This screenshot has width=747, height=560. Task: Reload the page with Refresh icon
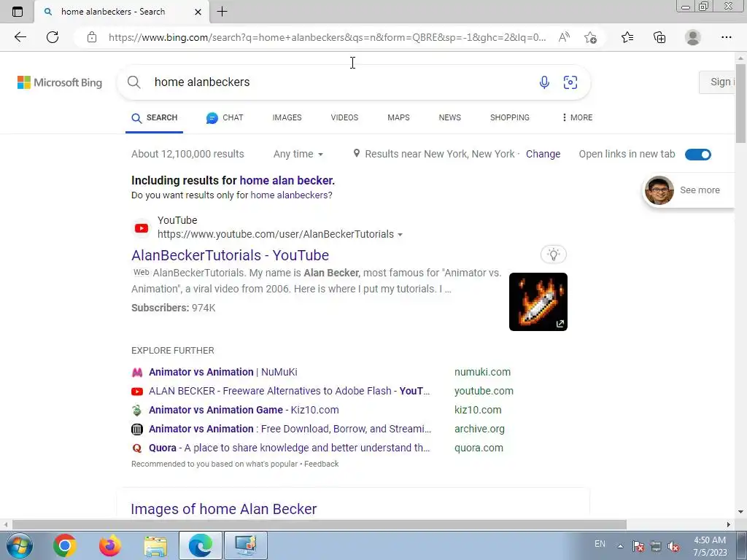53,37
